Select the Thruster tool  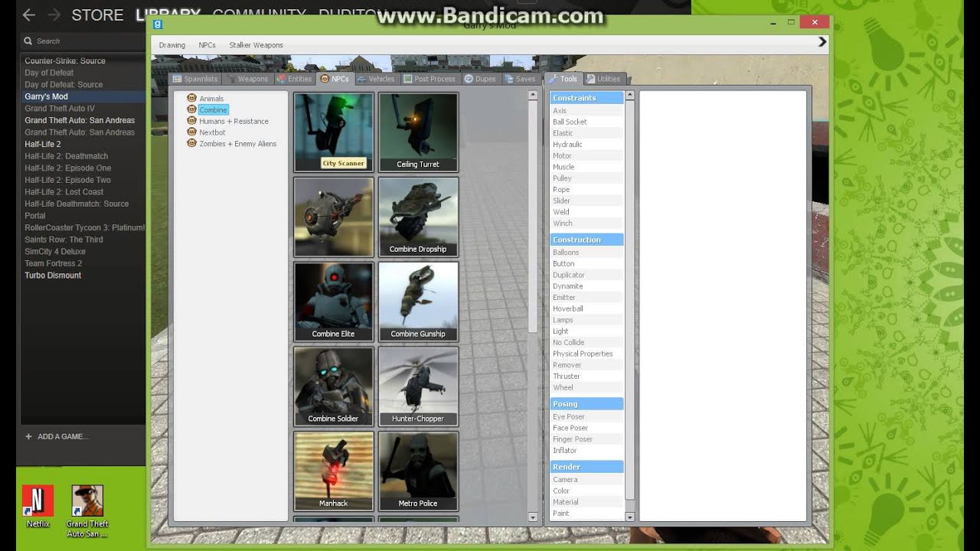(x=586, y=377)
